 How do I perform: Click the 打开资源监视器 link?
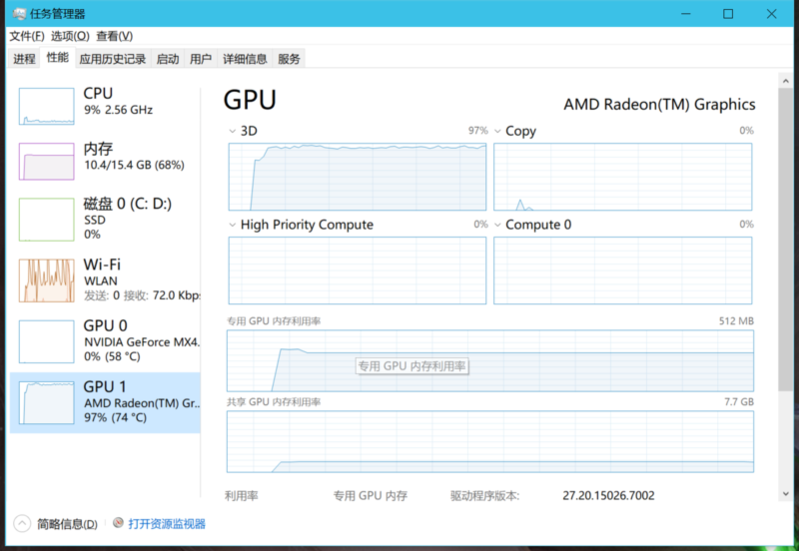pyautogui.click(x=166, y=523)
